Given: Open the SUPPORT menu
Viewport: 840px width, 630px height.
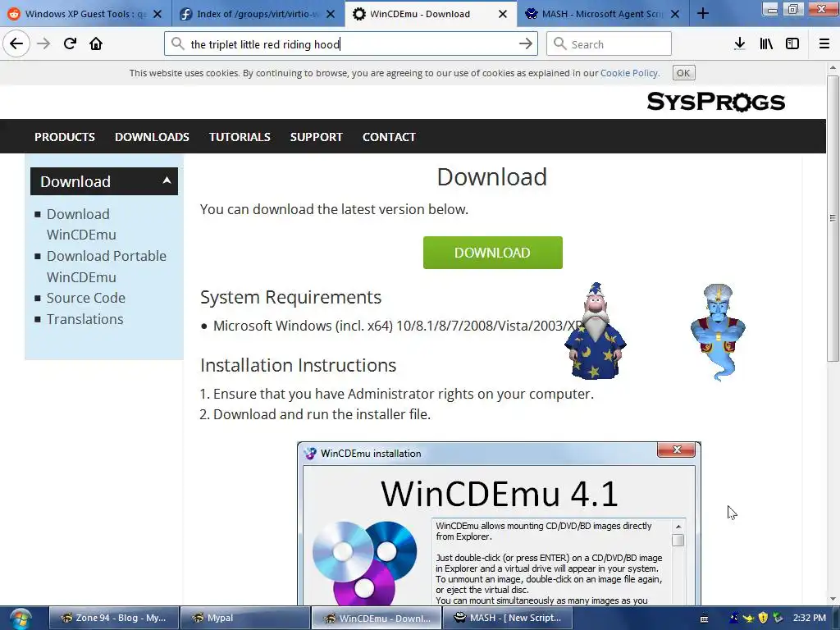Looking at the screenshot, I should point(317,137).
